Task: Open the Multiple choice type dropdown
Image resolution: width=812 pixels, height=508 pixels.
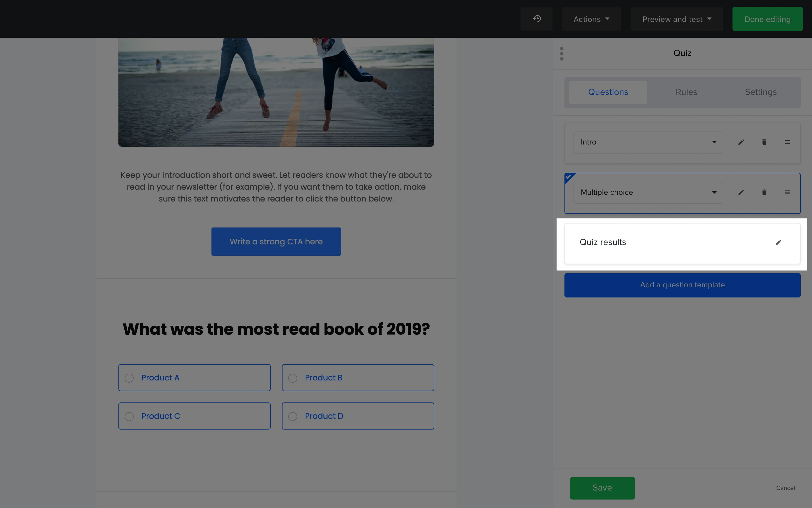Action: coord(648,192)
